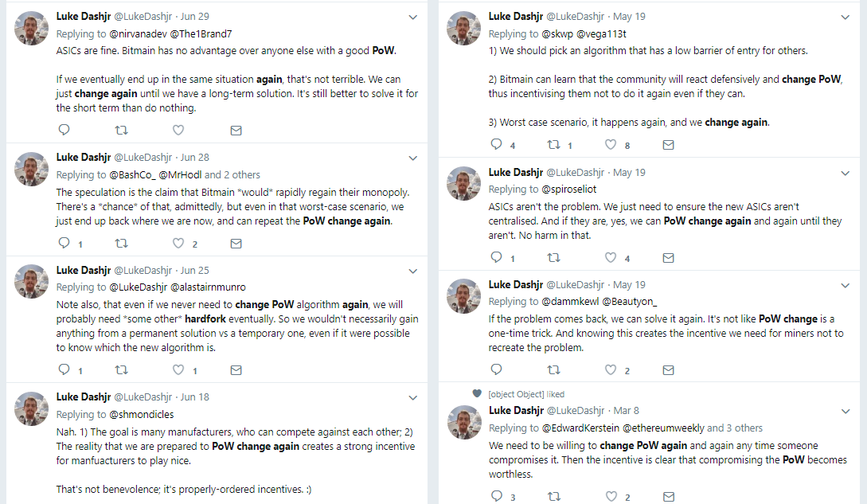Viewport: 867px width, 504px height.
Task: Direct message the Mar 8 tweet
Action: click(x=668, y=497)
